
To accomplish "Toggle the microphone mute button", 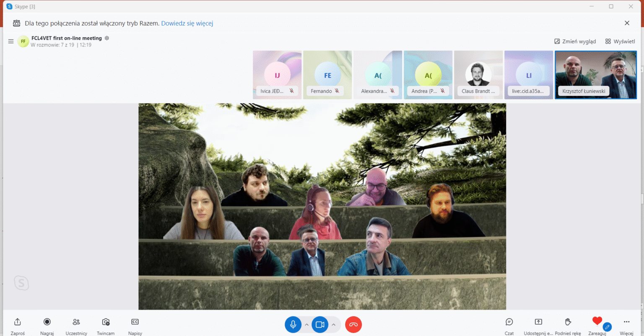I will pyautogui.click(x=293, y=325).
